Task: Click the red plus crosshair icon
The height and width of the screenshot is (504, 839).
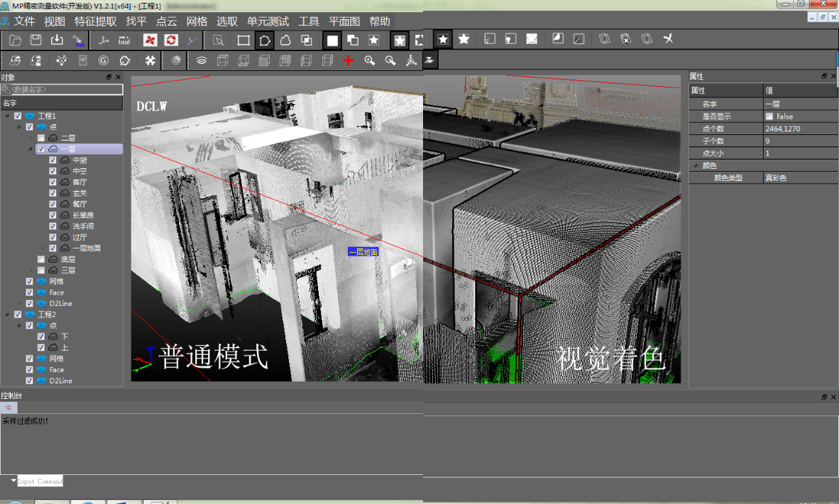Action: point(348,61)
